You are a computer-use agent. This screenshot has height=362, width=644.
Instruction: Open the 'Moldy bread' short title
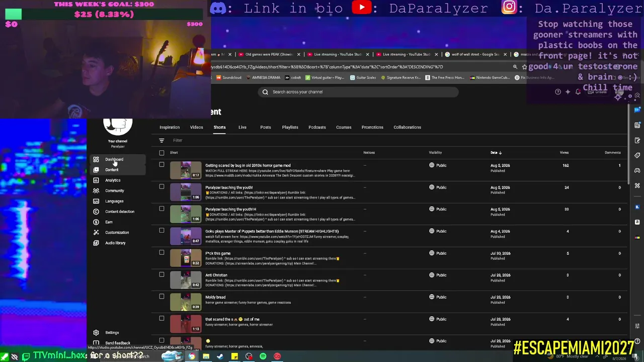[x=215, y=297]
